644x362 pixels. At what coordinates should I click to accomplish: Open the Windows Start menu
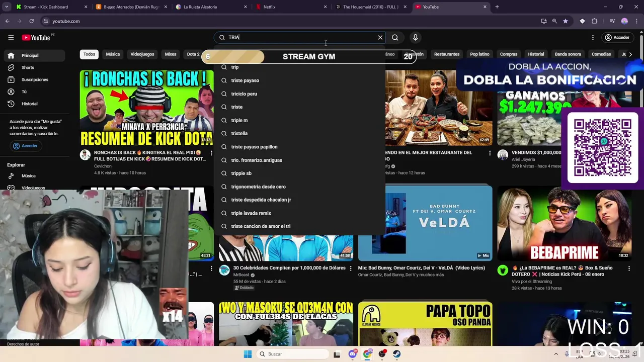click(248, 354)
